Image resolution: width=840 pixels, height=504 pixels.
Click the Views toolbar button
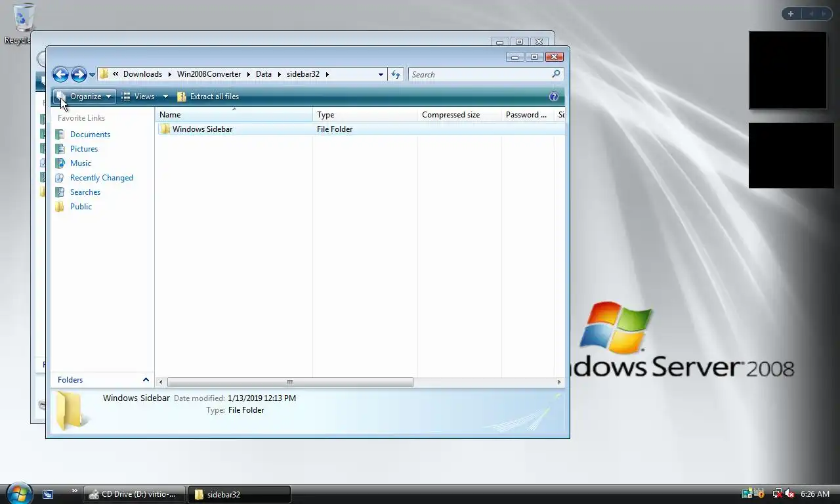point(138,96)
